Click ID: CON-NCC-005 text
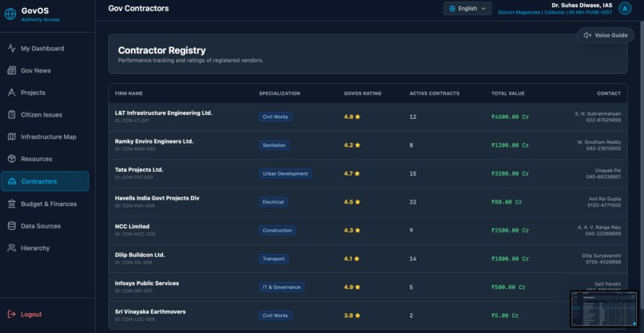The height and width of the screenshot is (333, 644). [135, 234]
